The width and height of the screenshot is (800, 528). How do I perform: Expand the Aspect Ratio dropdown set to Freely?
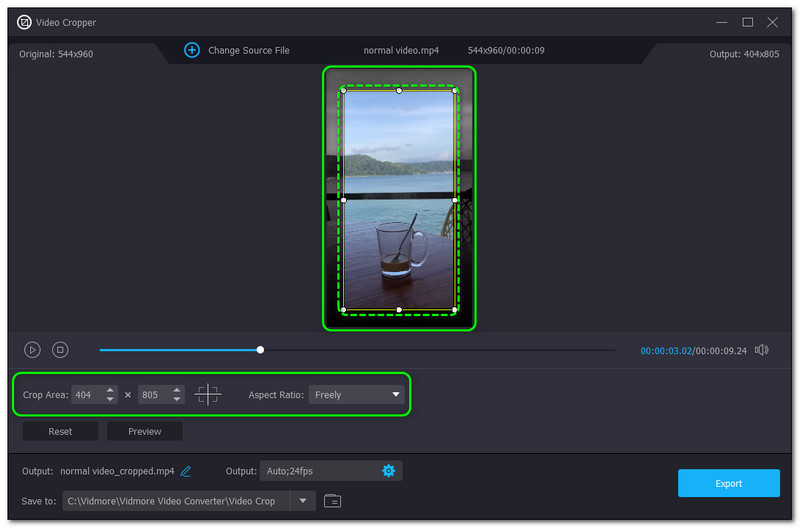click(x=356, y=395)
